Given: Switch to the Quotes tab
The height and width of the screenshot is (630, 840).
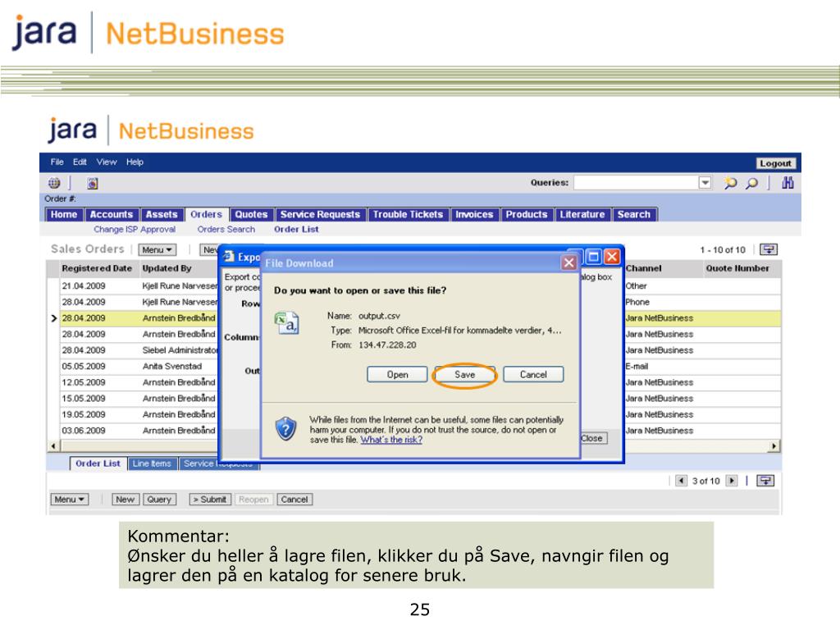Looking at the screenshot, I should point(251,214).
